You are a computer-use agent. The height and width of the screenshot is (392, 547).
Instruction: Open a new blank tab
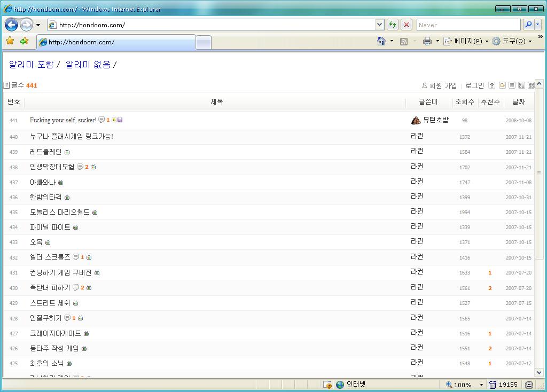tap(204, 43)
